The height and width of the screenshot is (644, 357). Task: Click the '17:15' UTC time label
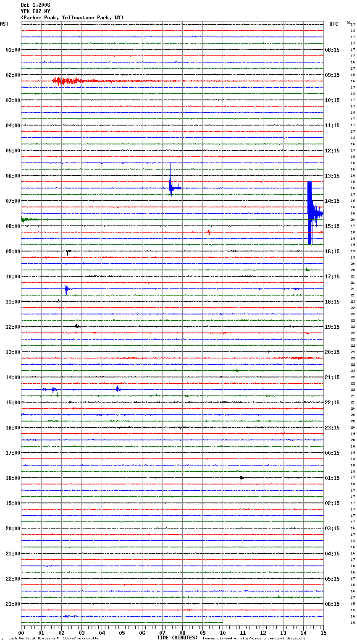click(332, 277)
